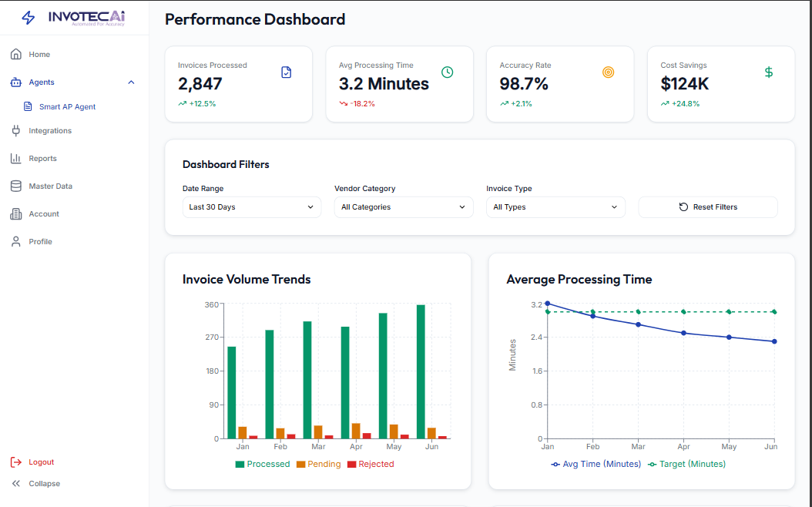Open the Date Range dropdown
The width and height of the screenshot is (812, 507).
point(251,207)
